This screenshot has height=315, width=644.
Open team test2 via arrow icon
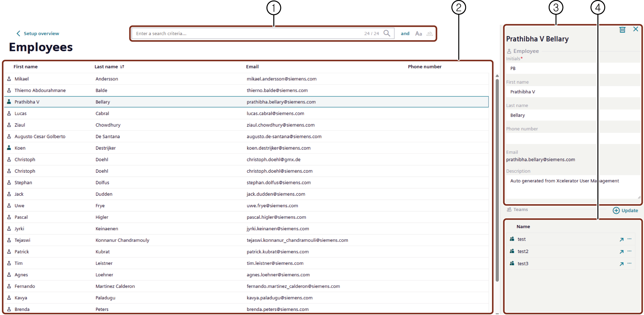(x=621, y=252)
